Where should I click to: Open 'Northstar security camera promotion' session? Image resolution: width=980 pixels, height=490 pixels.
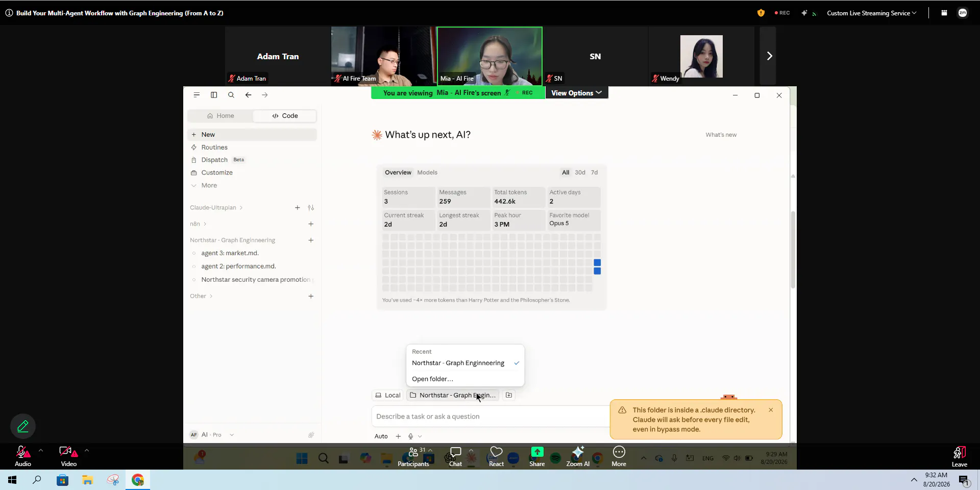[252, 280]
